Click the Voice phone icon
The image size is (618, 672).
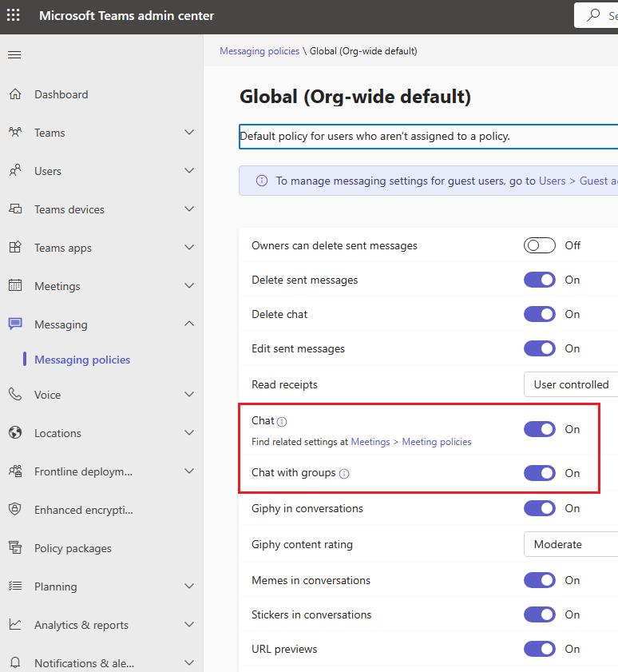click(15, 394)
